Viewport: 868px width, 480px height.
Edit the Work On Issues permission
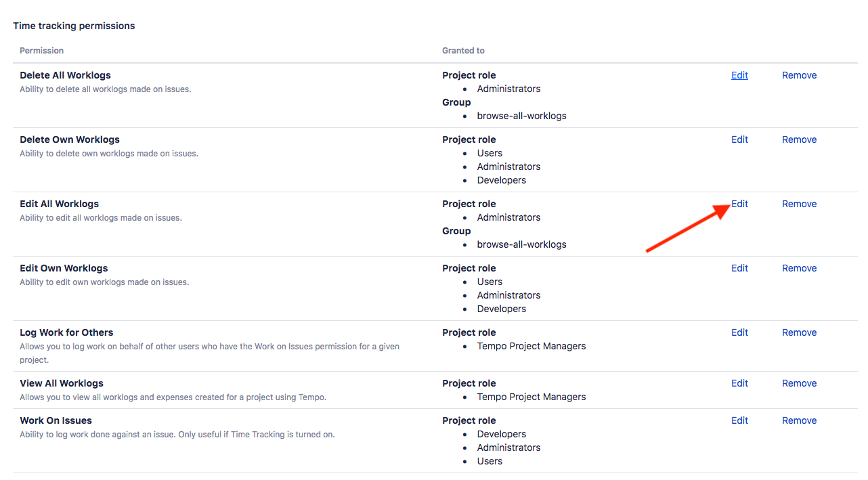pos(739,420)
